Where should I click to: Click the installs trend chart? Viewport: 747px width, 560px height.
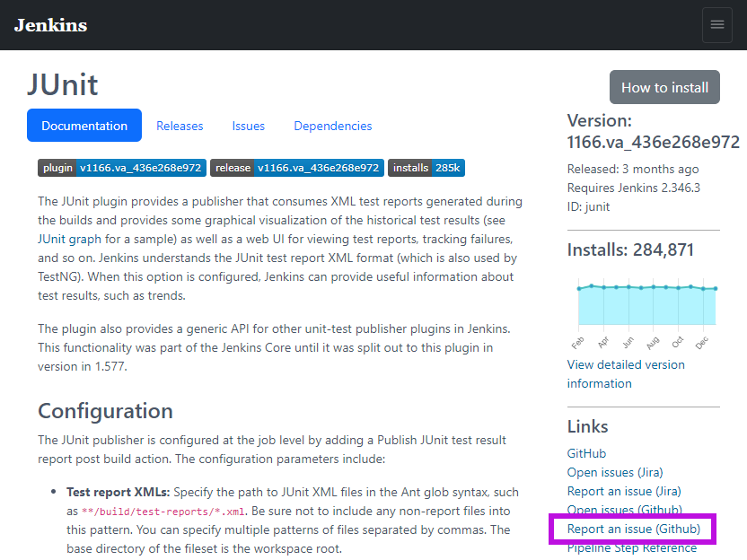click(646, 305)
